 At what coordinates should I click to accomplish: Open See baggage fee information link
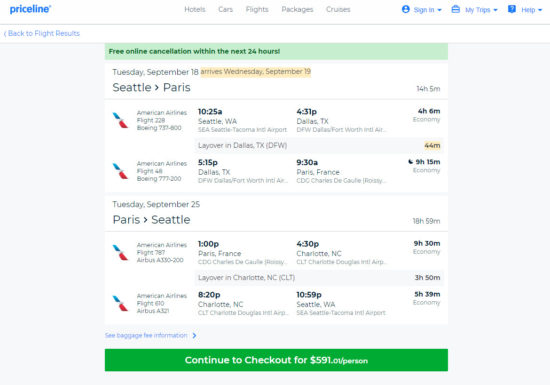pos(150,336)
